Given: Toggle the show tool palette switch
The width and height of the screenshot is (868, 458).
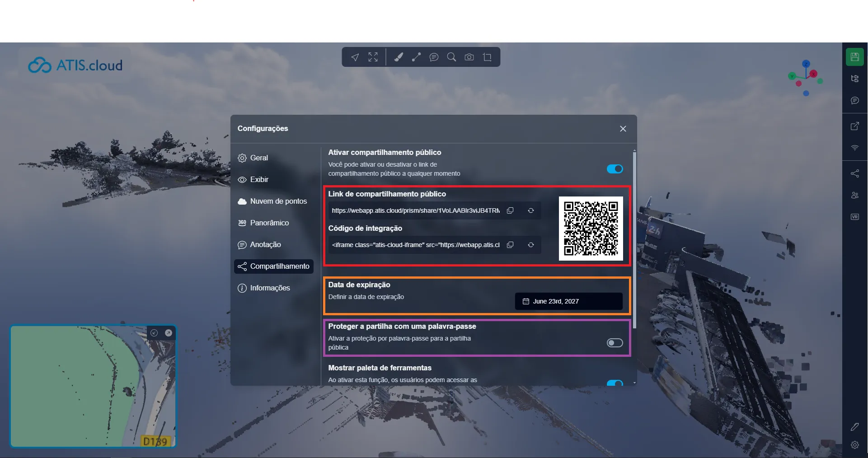Looking at the screenshot, I should pyautogui.click(x=615, y=383).
